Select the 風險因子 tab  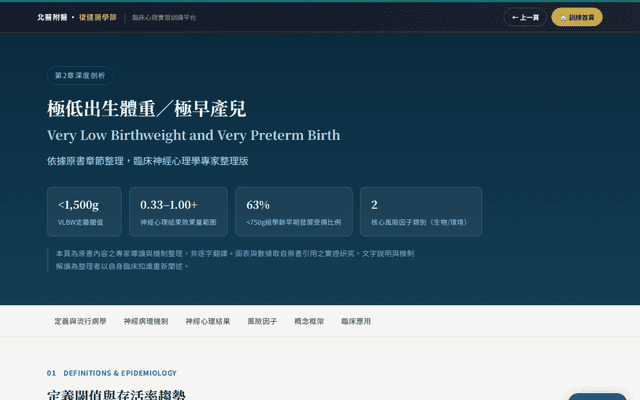[x=262, y=321]
